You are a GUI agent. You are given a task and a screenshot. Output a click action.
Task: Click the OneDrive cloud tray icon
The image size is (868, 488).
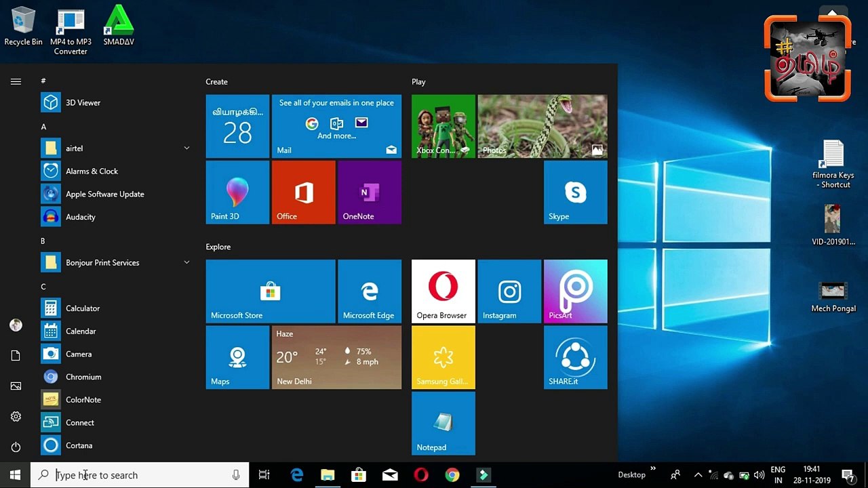click(729, 475)
